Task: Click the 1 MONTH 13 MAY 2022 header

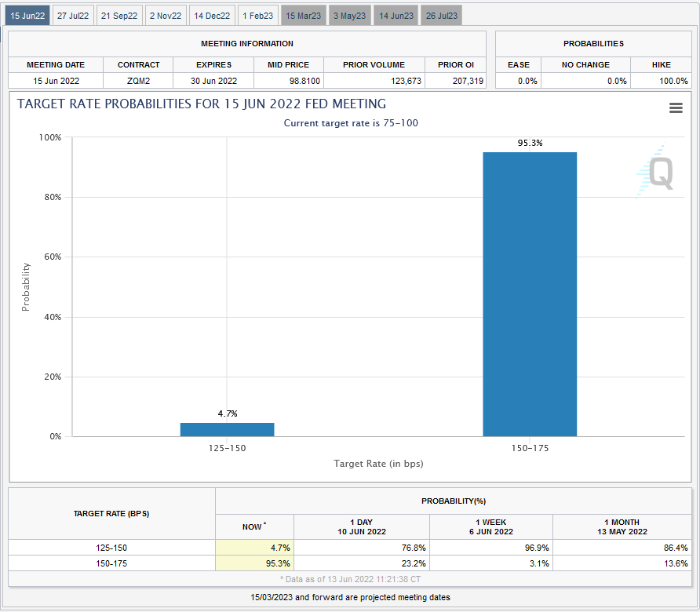Action: pos(622,526)
